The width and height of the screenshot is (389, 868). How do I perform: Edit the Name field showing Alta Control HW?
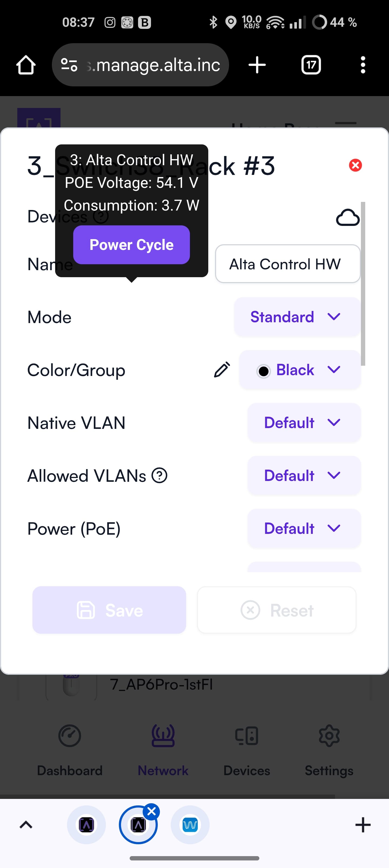[287, 264]
